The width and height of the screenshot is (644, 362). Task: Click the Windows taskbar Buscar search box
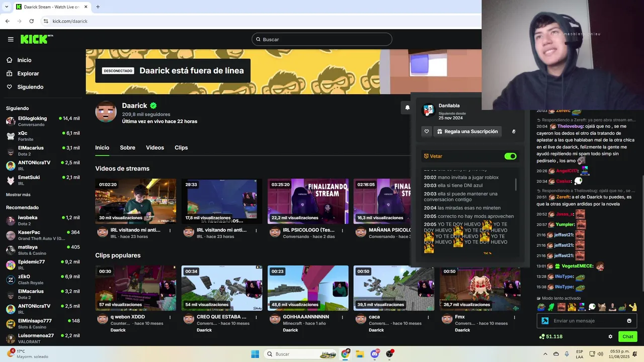(300, 354)
